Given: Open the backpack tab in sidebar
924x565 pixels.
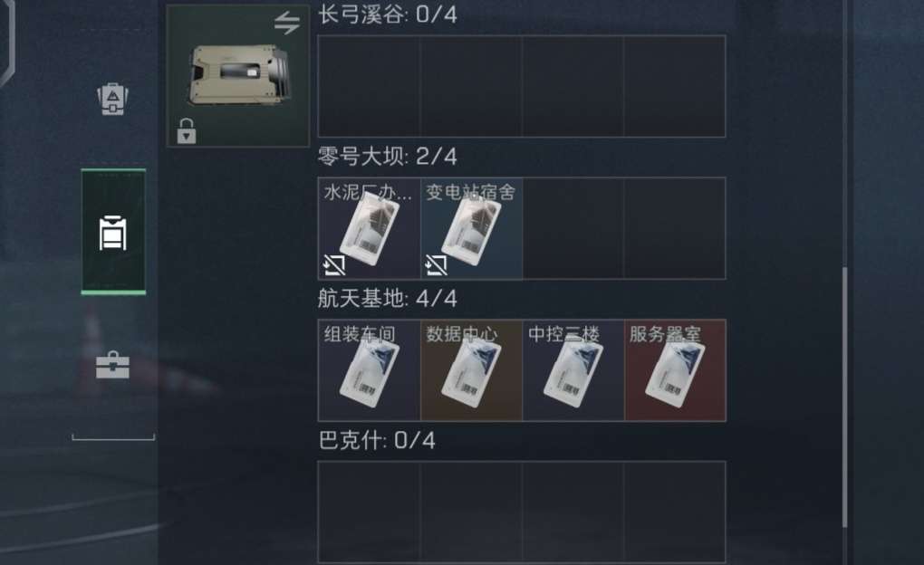Looking at the screenshot, I should (x=113, y=99).
